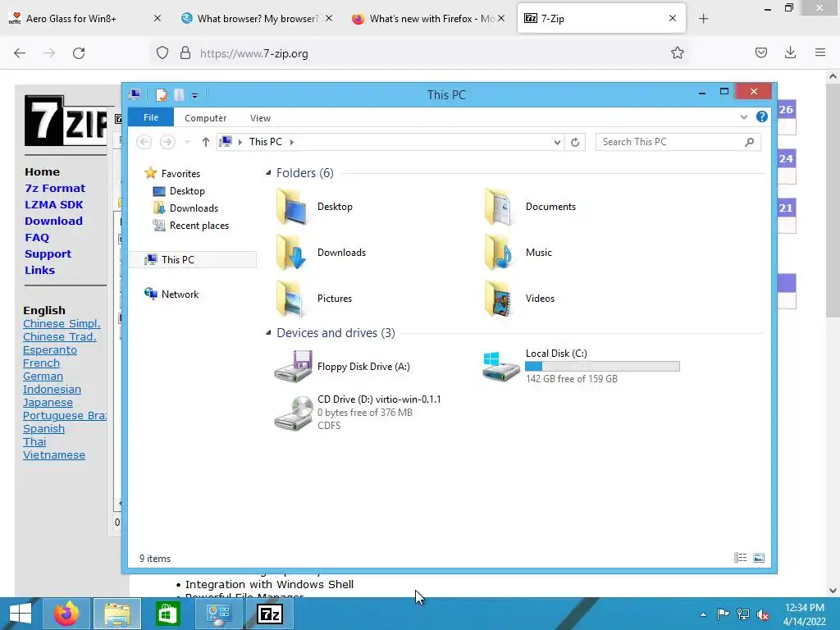This screenshot has height=630, width=840.
Task: Expand the This PC breadcrumb arrow
Action: click(x=291, y=142)
